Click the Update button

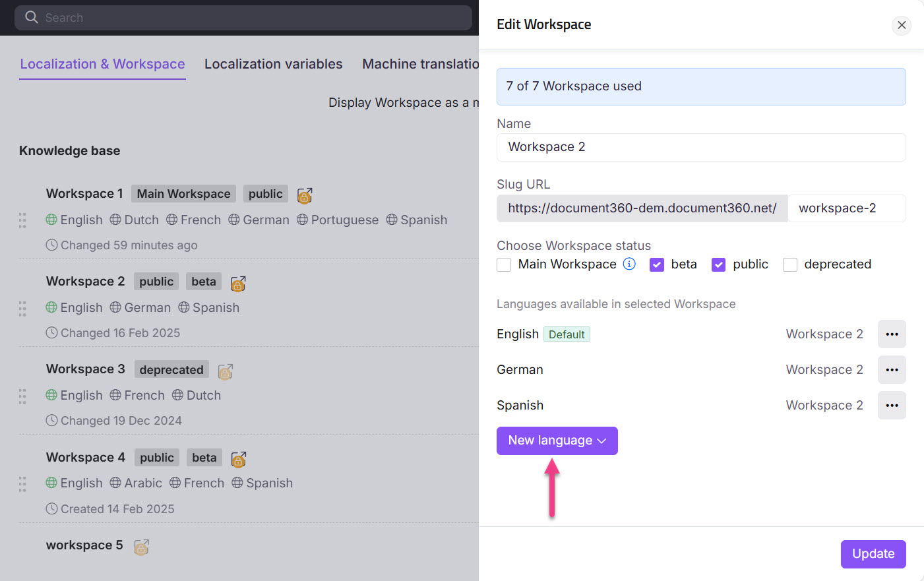pos(873,554)
